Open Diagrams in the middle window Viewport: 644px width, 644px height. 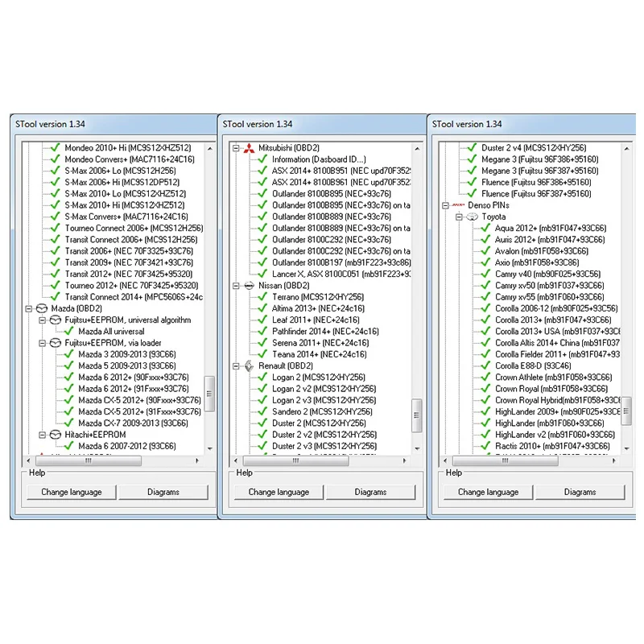pos(371,492)
